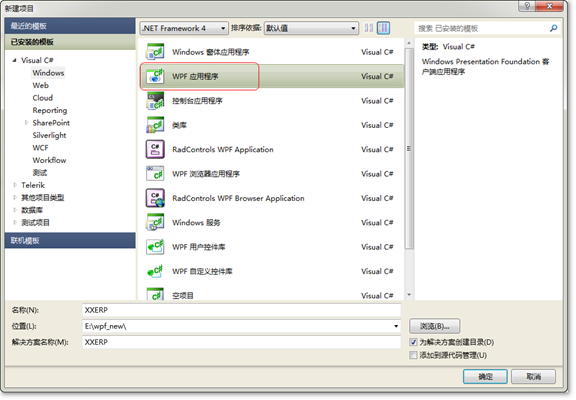The width and height of the screenshot is (576, 400).
Task: Open the recent templates section header
Action: click(70, 26)
